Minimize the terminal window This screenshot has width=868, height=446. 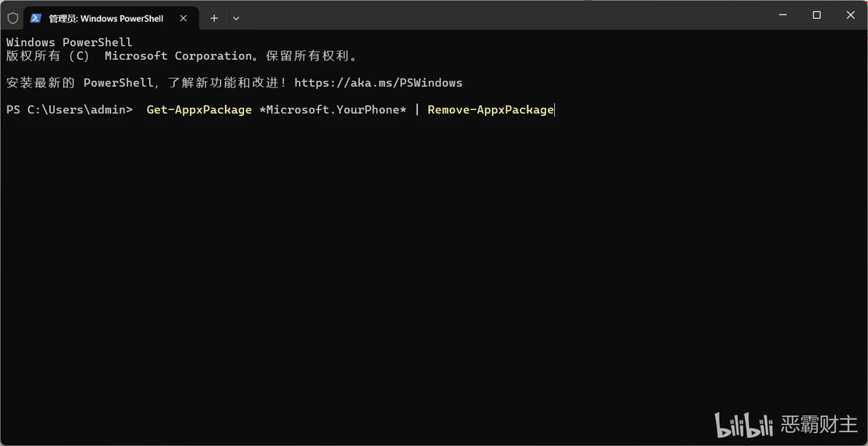pos(782,15)
